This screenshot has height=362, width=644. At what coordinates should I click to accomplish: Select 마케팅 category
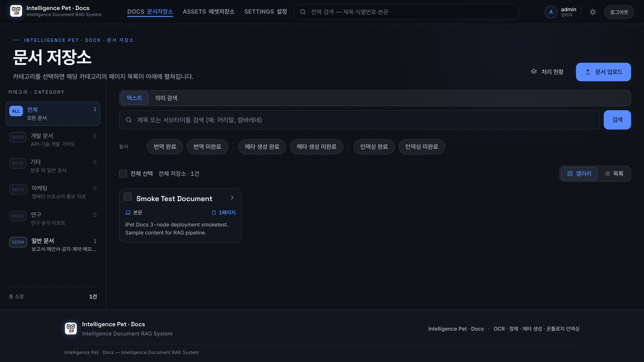pyautogui.click(x=53, y=192)
